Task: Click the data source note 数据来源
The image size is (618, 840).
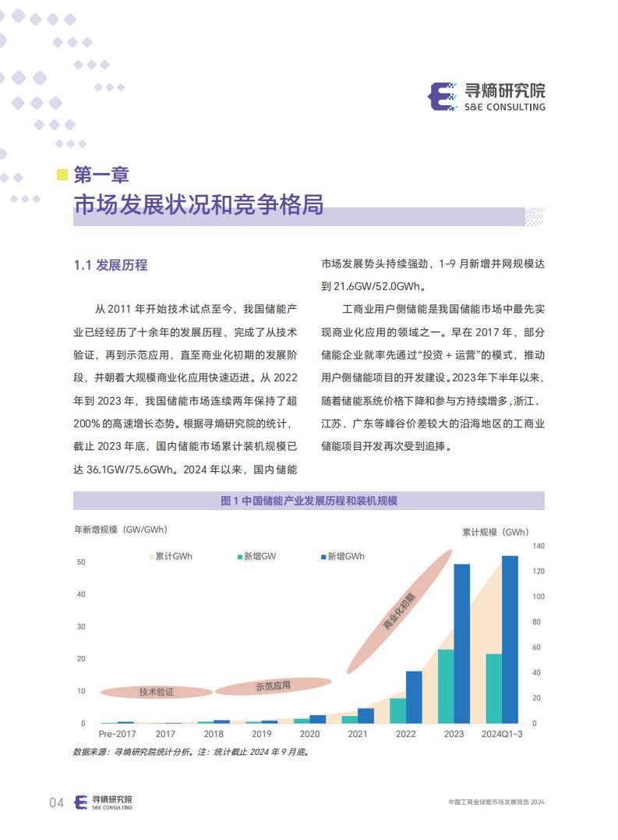Action: pos(192,752)
